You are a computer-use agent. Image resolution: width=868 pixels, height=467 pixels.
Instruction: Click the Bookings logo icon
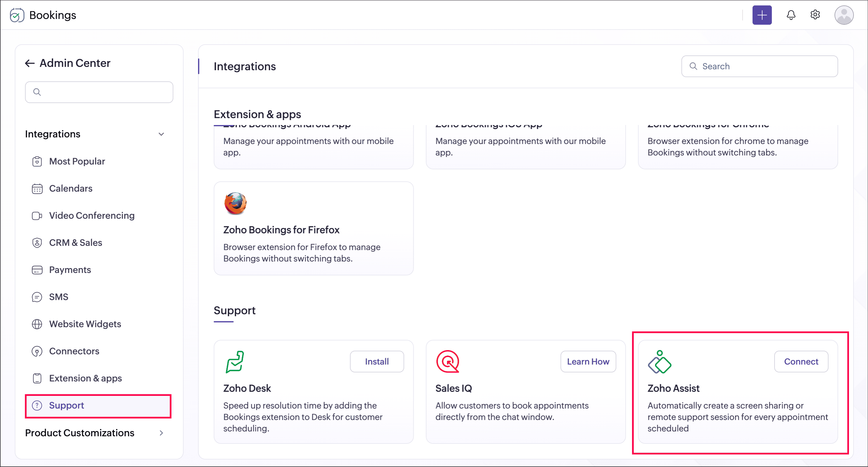(17, 15)
